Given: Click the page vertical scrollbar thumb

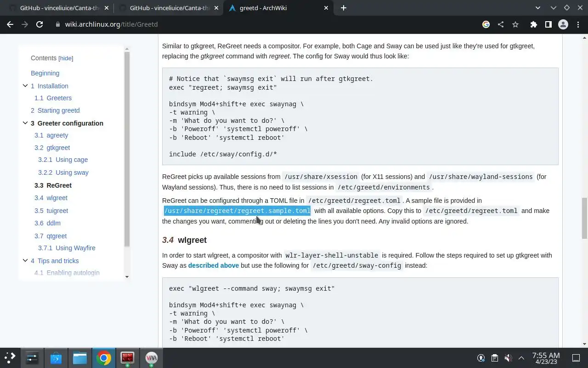Looking at the screenshot, I should (584, 218).
